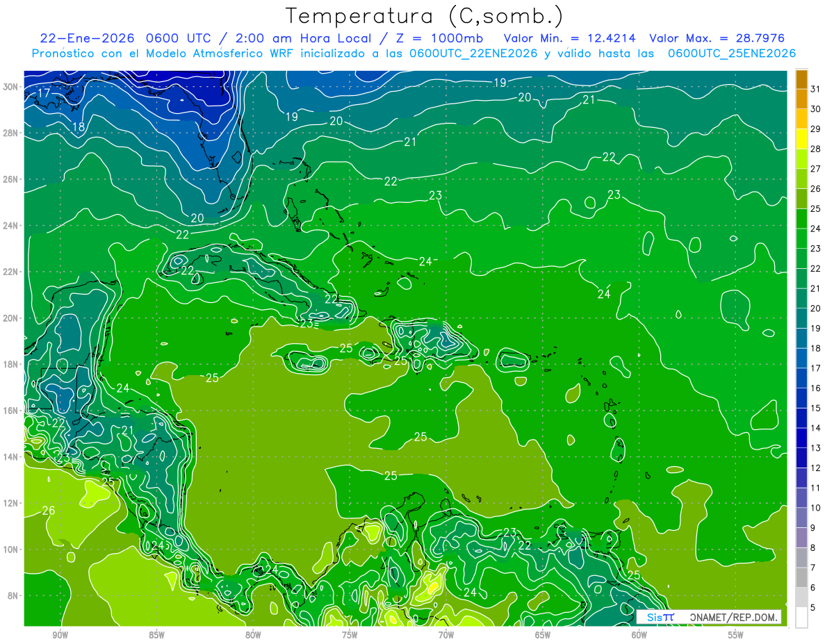The width and height of the screenshot is (834, 644).
Task: Click the valid-until time '0600UTC_25ENE2026'
Action: (x=731, y=53)
